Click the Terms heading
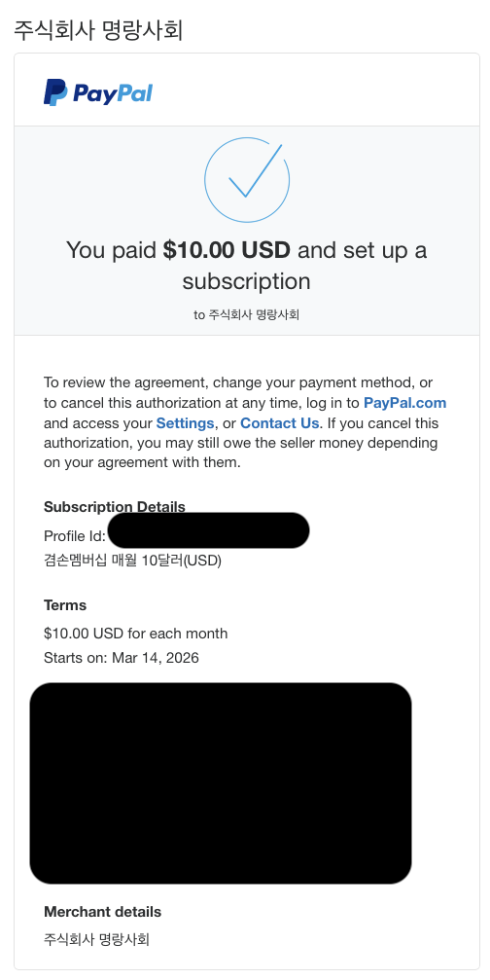The image size is (490, 980). pos(65,605)
